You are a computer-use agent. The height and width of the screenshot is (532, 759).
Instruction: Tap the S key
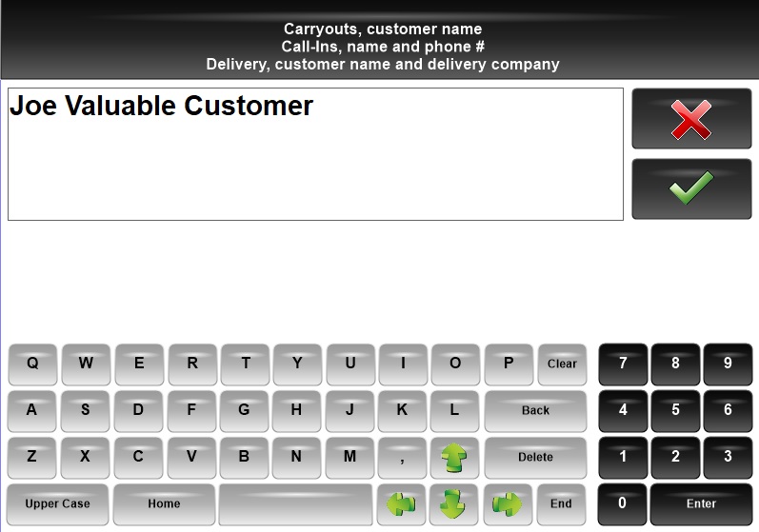(x=85, y=410)
